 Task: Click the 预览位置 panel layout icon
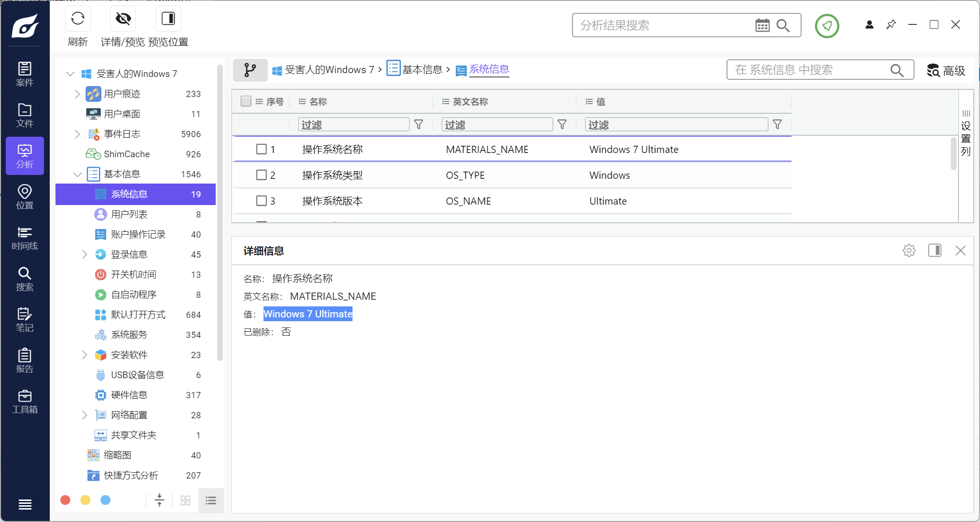coord(168,19)
